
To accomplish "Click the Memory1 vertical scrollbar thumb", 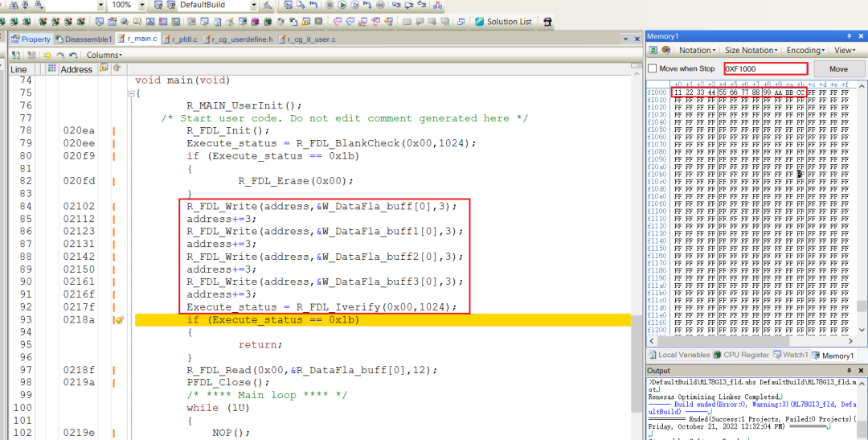I will (x=862, y=306).
